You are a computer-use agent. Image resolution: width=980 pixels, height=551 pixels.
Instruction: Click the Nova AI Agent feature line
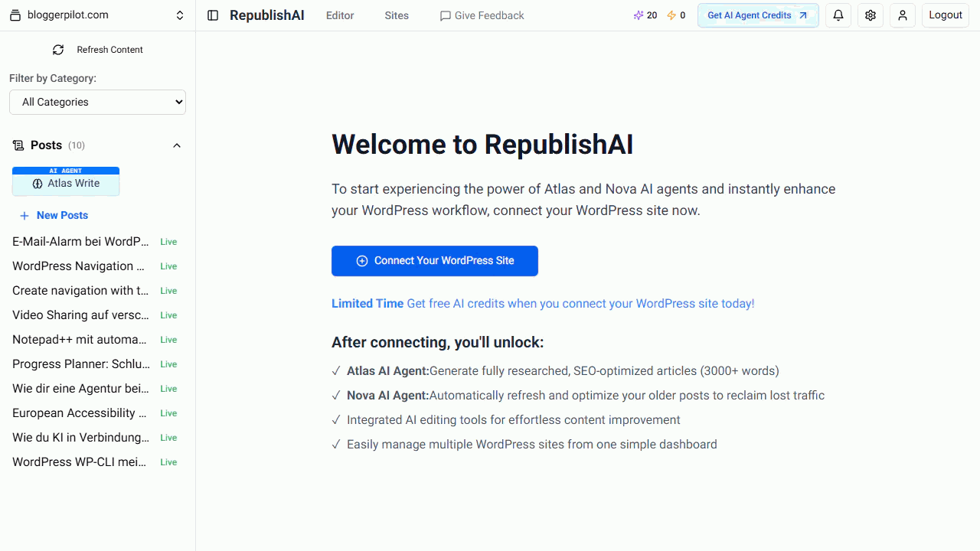pyautogui.click(x=578, y=396)
